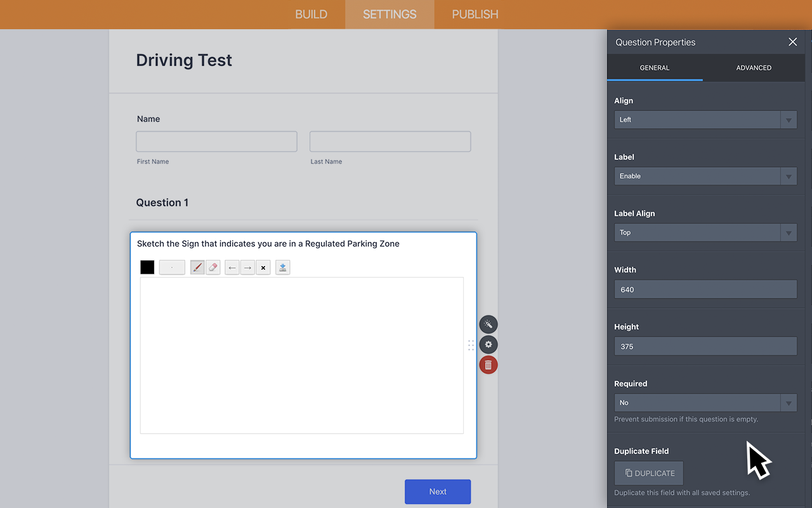This screenshot has height=508, width=812.
Task: Open field properties with the gear icon
Action: click(488, 345)
